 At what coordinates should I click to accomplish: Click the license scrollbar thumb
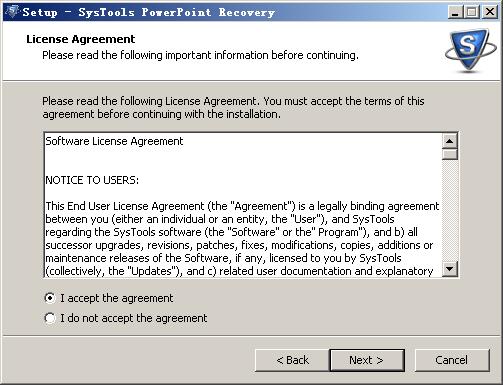pyautogui.click(x=450, y=154)
